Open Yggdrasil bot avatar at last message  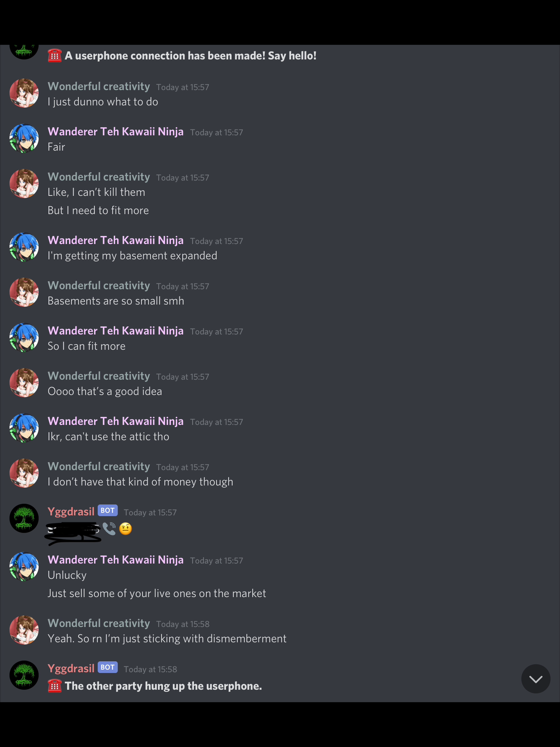24,675
